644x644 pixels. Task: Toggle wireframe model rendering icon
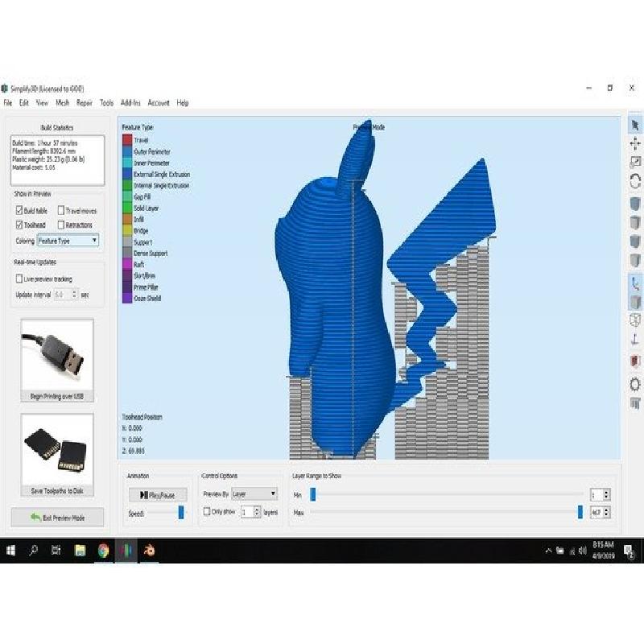point(635,320)
